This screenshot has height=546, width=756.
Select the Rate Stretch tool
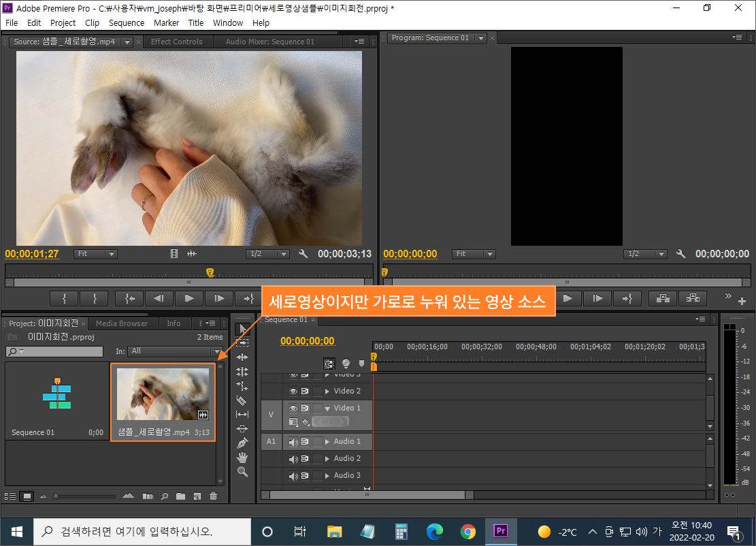242,386
